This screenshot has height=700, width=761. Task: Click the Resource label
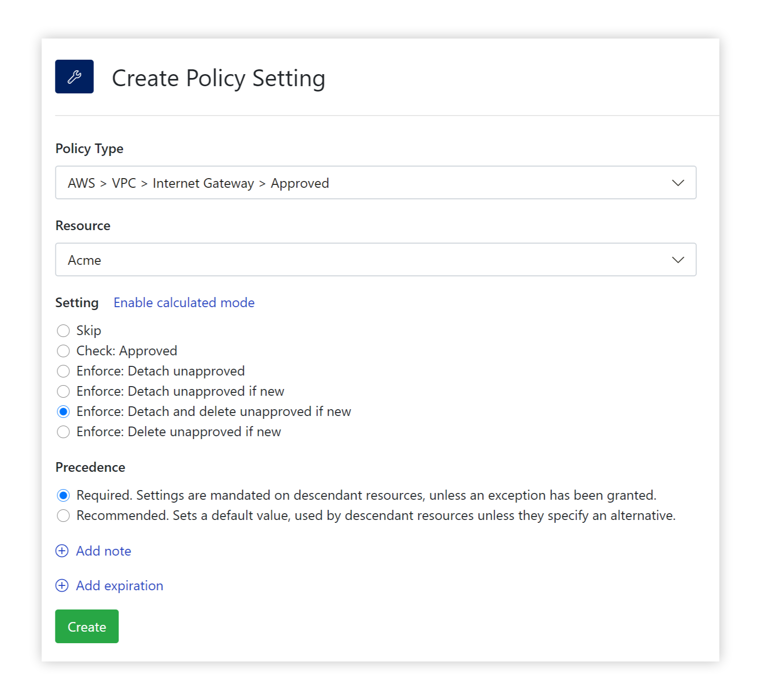click(x=83, y=225)
